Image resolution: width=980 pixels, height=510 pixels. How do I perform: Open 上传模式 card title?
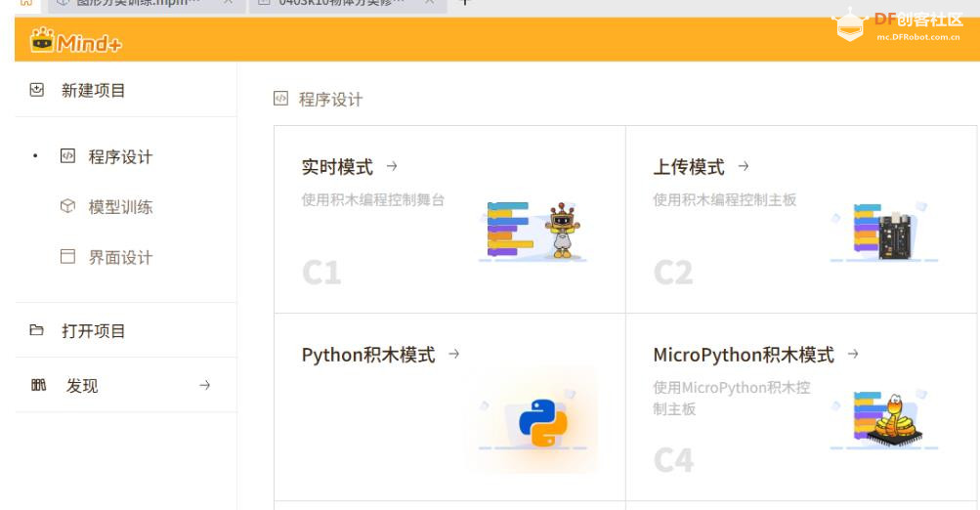click(689, 167)
